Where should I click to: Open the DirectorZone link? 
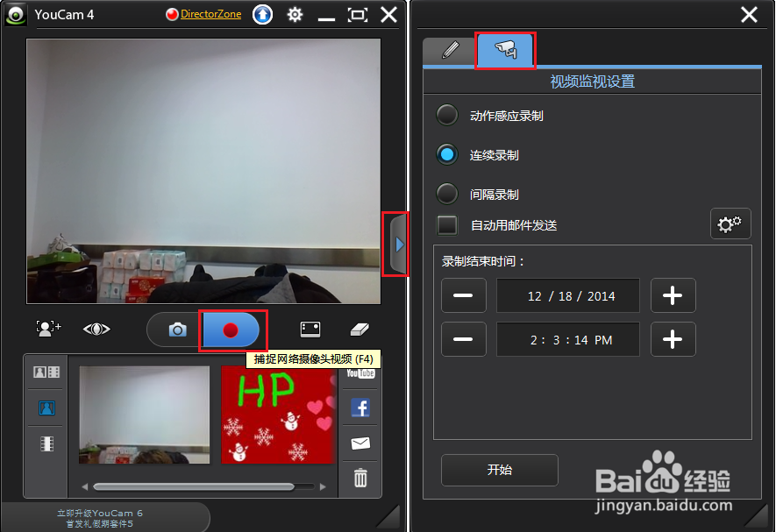[x=210, y=14]
